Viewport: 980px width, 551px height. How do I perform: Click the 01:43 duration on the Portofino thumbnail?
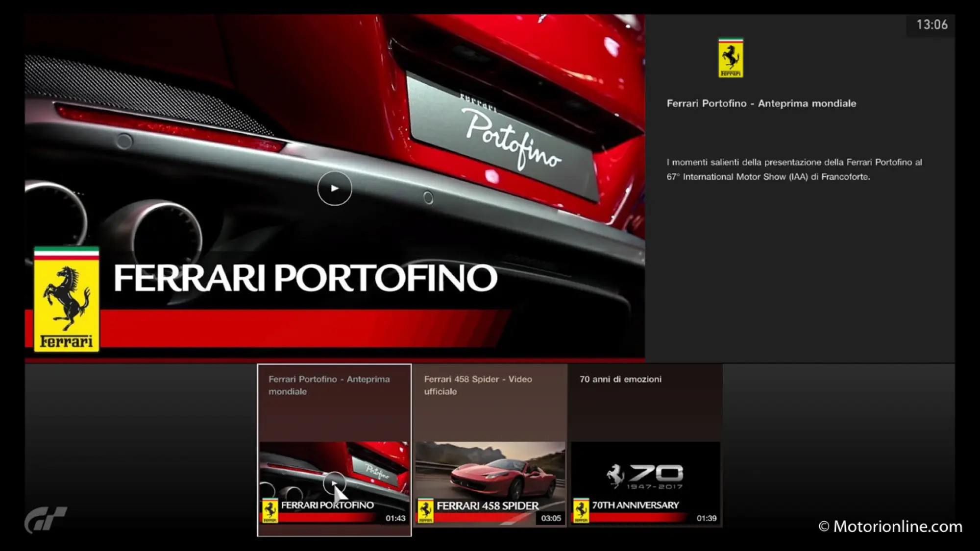pos(395,518)
